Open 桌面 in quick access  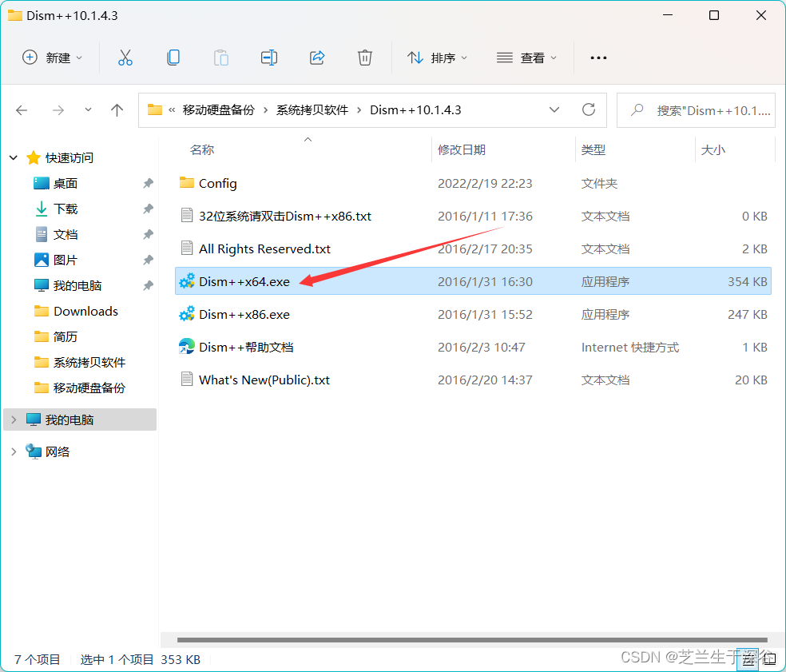click(x=65, y=184)
